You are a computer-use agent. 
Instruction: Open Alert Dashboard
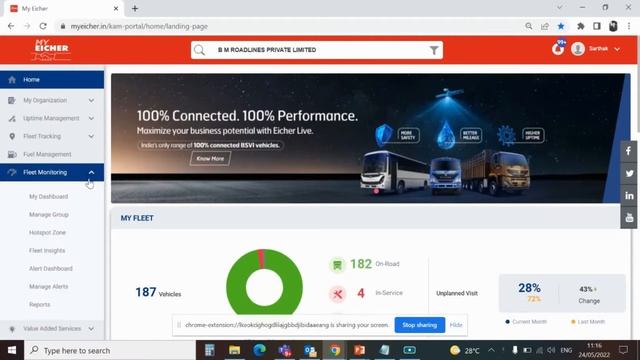51,269
